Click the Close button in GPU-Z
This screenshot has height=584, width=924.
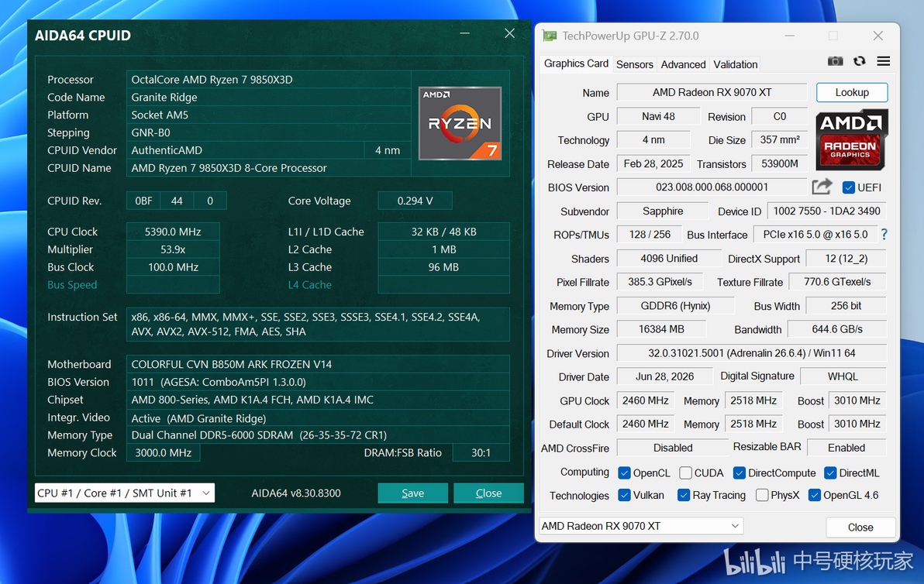[860, 527]
